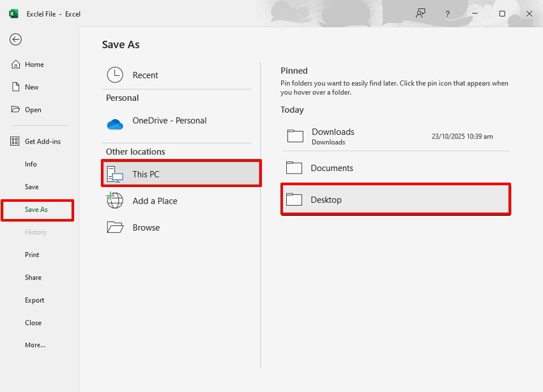This screenshot has width=543, height=392.
Task: Click the Recent clock icon
Action: (x=115, y=75)
